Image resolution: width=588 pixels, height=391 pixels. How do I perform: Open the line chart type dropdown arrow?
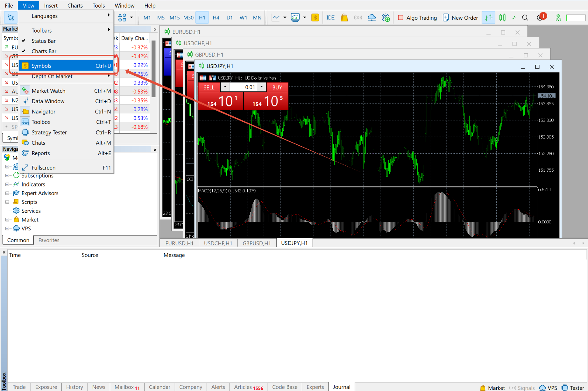pos(285,18)
